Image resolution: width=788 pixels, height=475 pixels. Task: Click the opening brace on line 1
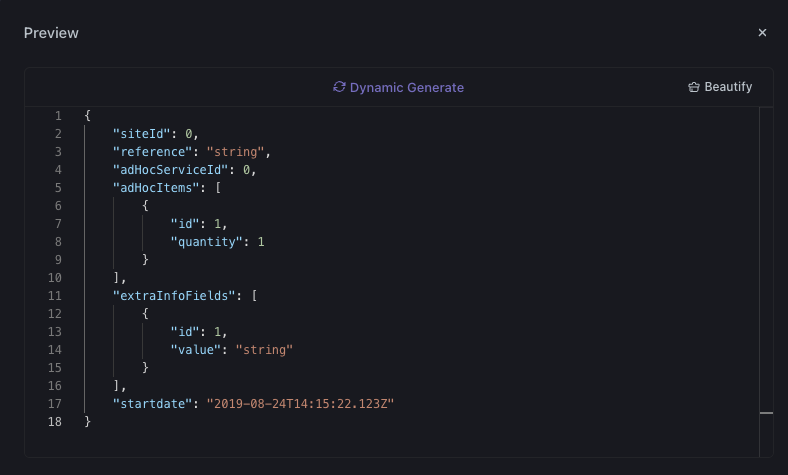point(88,116)
